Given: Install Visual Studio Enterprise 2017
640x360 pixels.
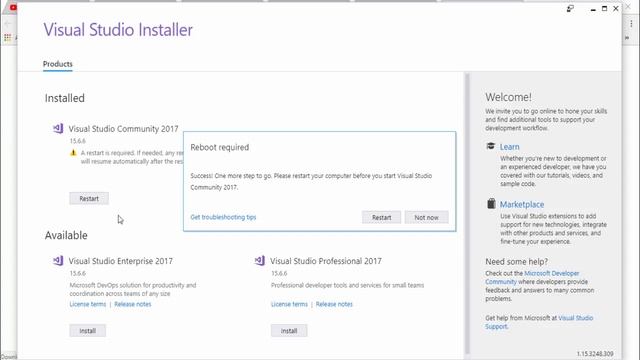Looking at the screenshot, I should click(87, 331).
